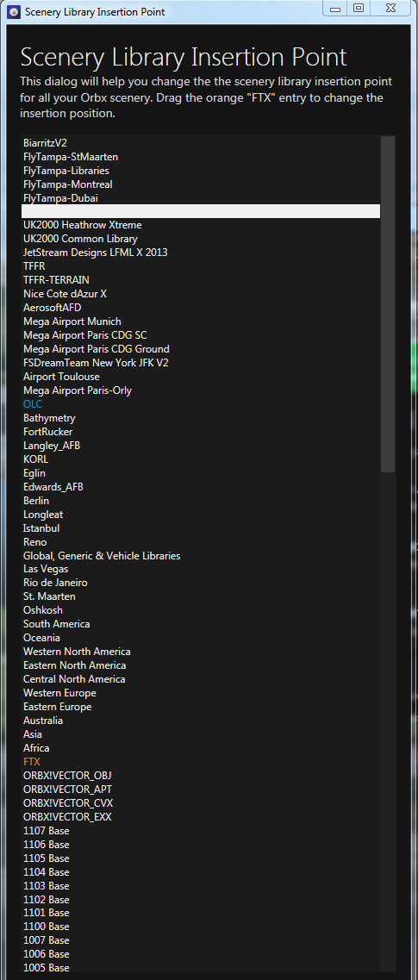Select the 1100 Base entry
Viewport: 418px width, 980px height.
tap(47, 927)
